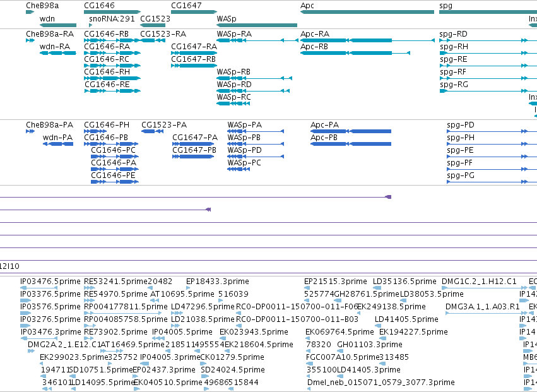
Task: Click the teal CG1647 gene arrow glyph
Action: [x=194, y=13]
